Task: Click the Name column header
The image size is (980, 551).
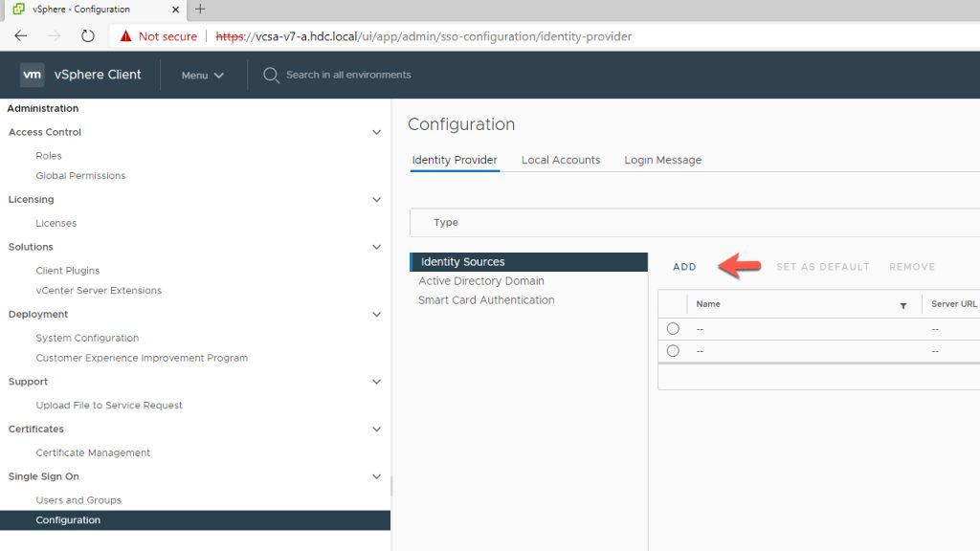Action: [x=708, y=304]
